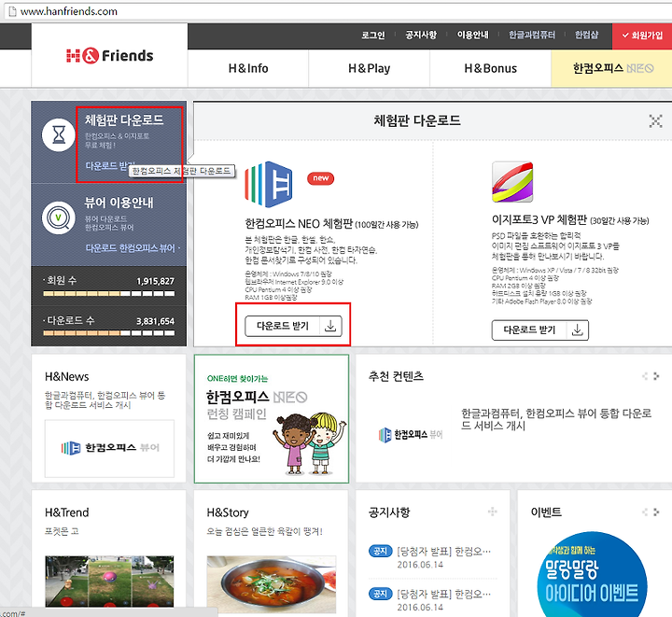This screenshot has width=672, height=617.
Task: Click the download count 3,831,654
Action: 155,321
